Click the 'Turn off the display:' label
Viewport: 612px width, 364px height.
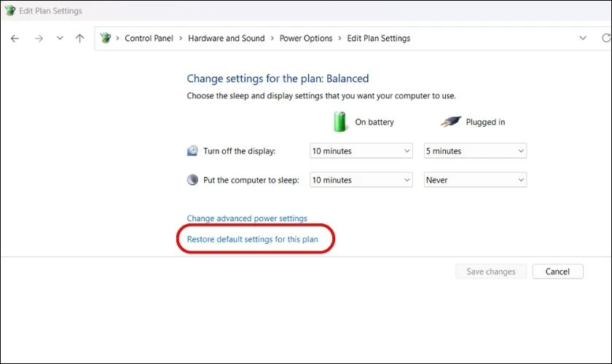coord(239,151)
